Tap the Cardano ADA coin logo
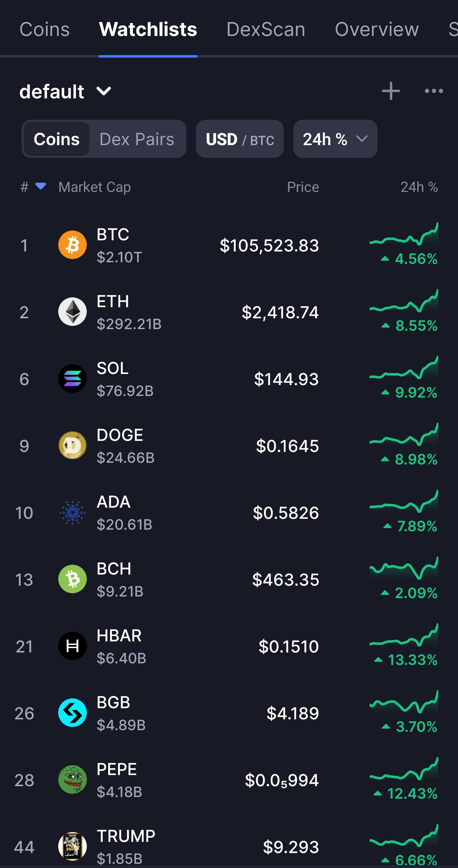 tap(73, 512)
